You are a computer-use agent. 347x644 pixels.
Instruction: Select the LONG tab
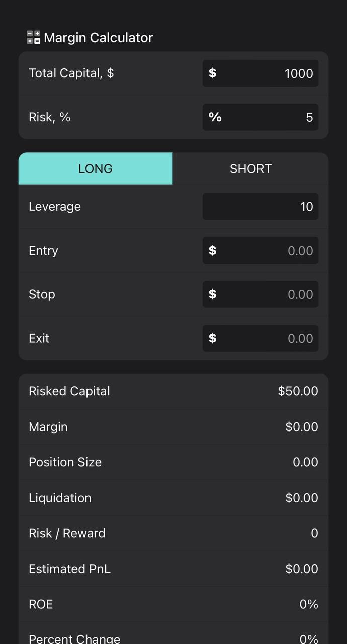(95, 168)
